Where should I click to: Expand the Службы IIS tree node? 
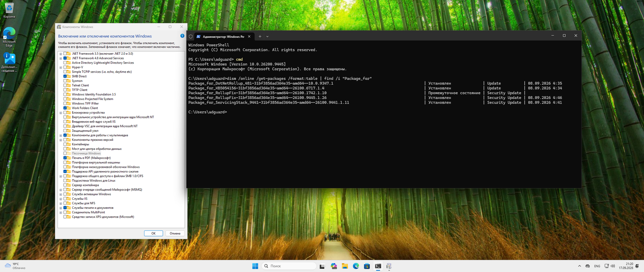click(x=61, y=199)
